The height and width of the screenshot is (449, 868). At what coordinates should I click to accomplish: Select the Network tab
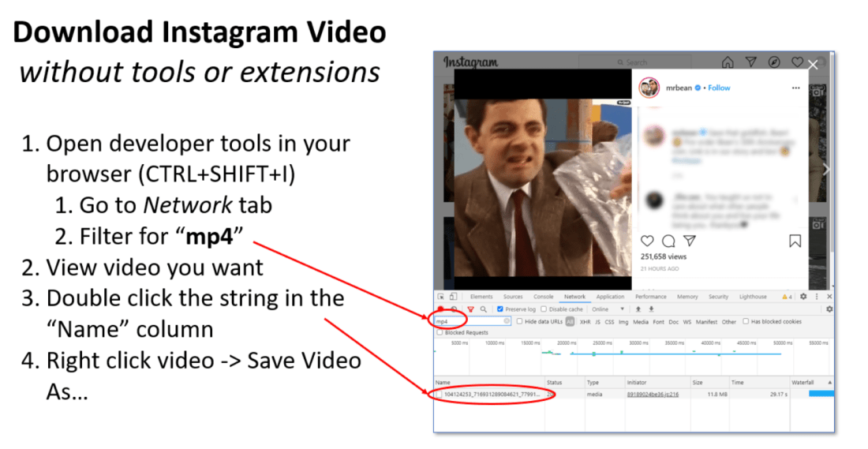[574, 297]
